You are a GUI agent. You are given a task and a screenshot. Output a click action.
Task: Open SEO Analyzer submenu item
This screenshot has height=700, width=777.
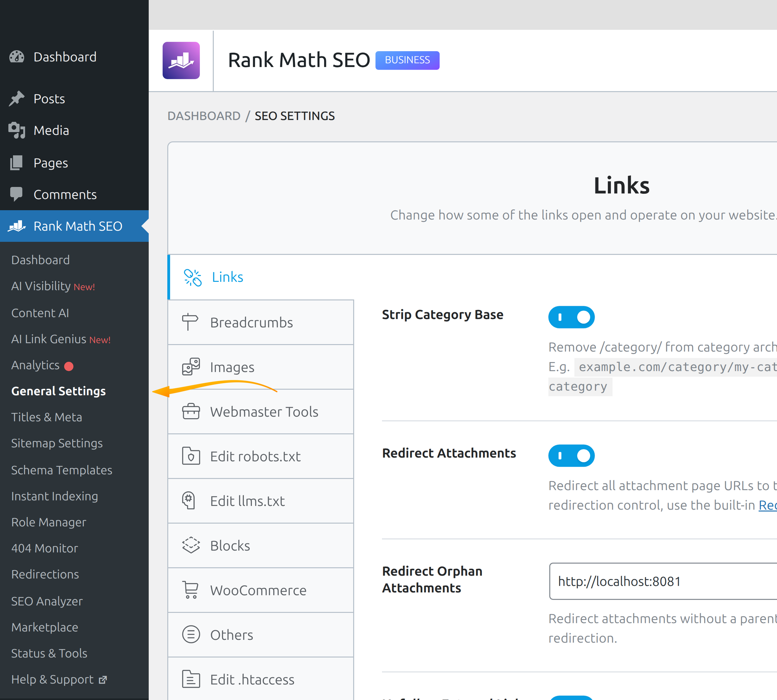click(x=47, y=601)
